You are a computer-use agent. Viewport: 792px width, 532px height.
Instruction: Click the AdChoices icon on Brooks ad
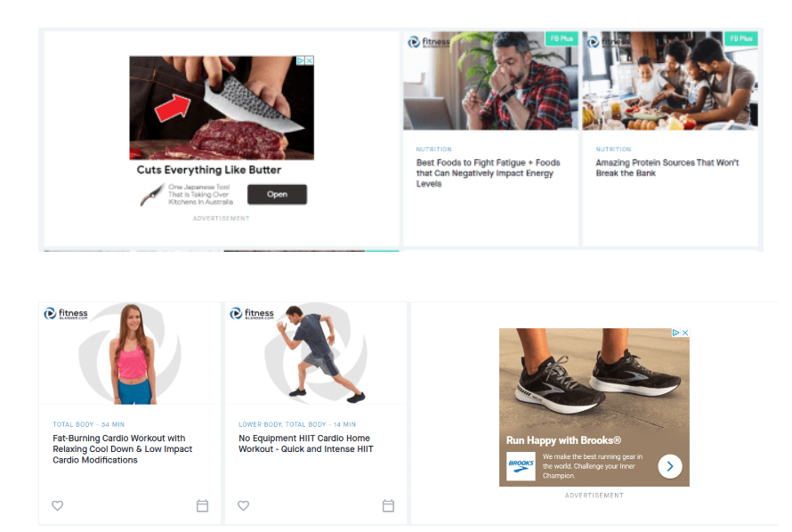click(x=675, y=333)
